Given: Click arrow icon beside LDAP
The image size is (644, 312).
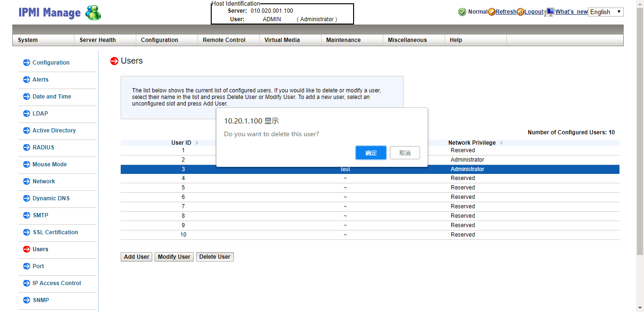Looking at the screenshot, I should coord(26,114).
